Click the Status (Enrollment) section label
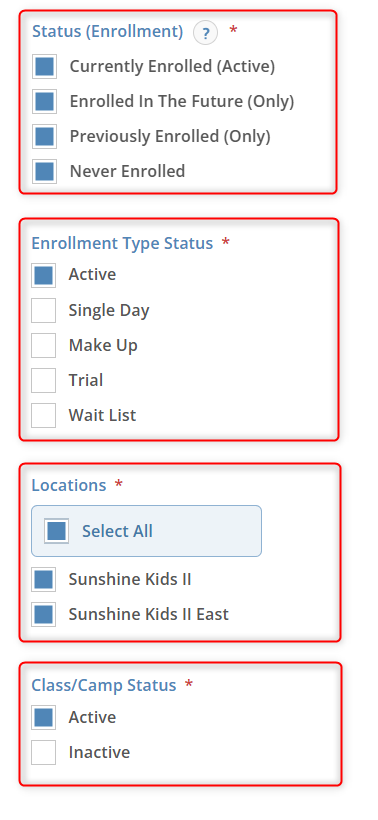The image size is (378, 820). [x=108, y=32]
